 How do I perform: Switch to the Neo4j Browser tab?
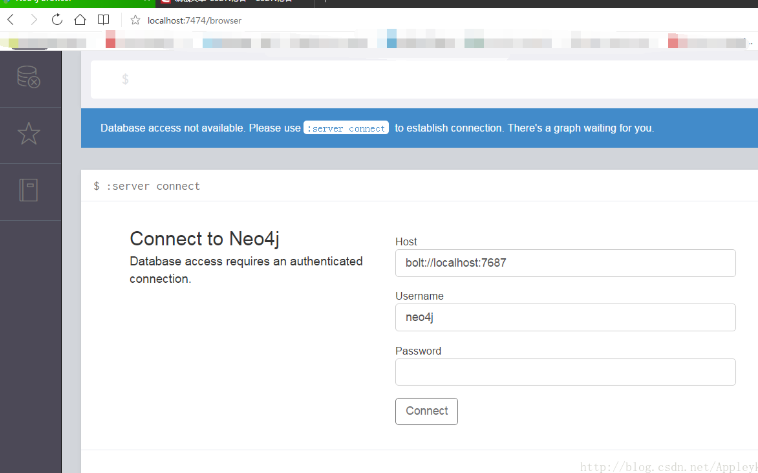pyautogui.click(x=77, y=2)
